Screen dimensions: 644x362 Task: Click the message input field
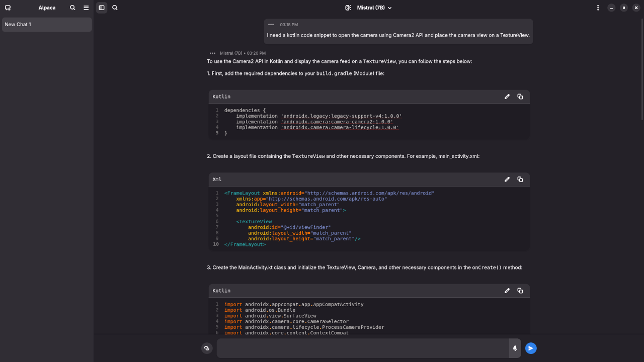click(x=363, y=348)
